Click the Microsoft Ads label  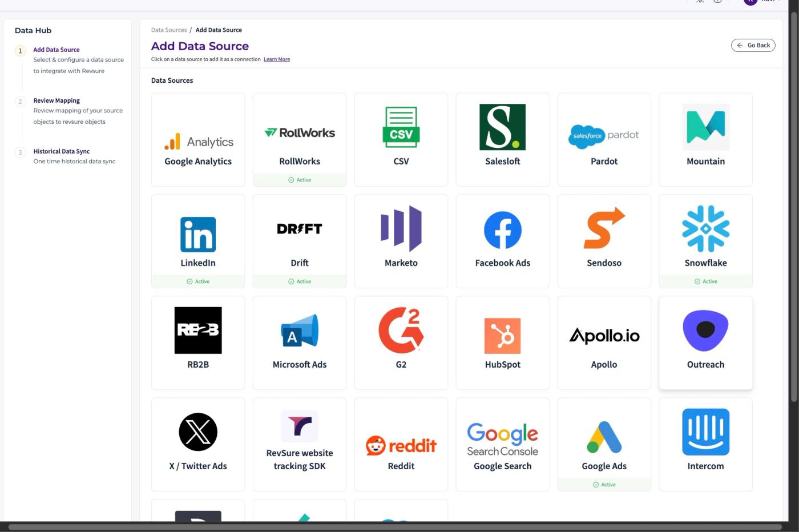[x=300, y=365]
